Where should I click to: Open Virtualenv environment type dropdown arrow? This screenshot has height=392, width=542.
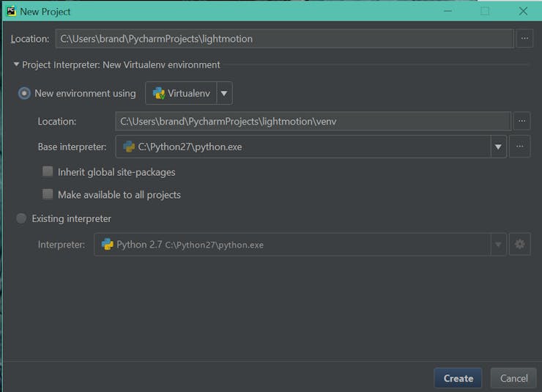point(224,93)
